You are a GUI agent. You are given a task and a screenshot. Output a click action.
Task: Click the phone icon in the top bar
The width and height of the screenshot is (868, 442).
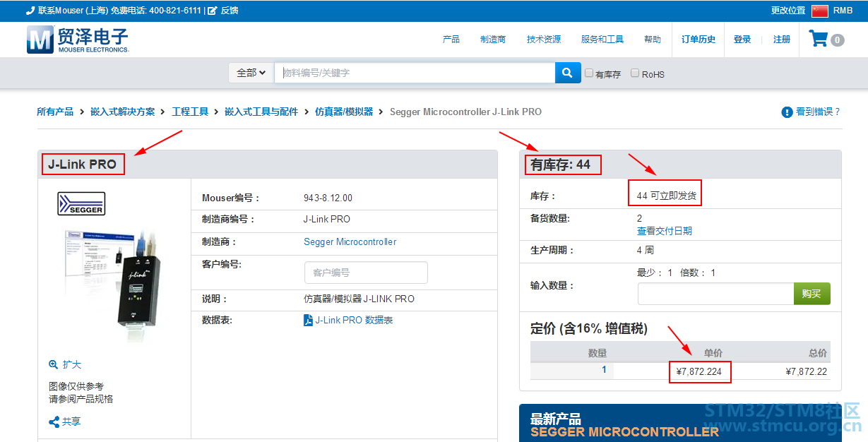pyautogui.click(x=30, y=11)
